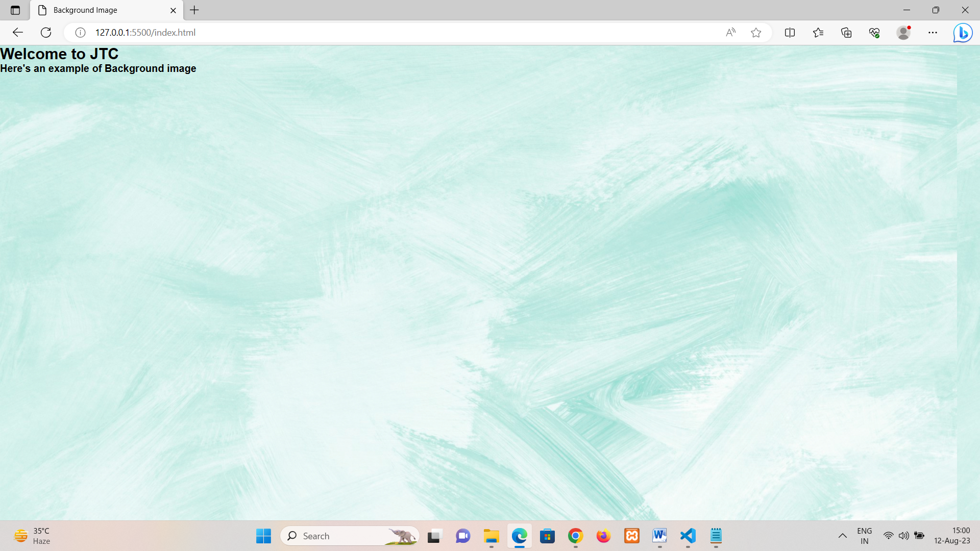Click the address bar URL
This screenshot has height=551, width=980.
click(x=145, y=33)
